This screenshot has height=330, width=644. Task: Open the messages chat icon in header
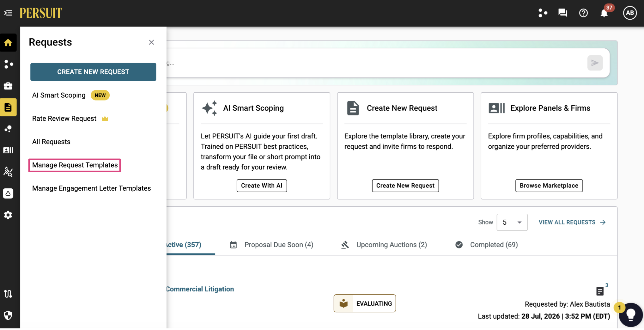click(x=563, y=13)
